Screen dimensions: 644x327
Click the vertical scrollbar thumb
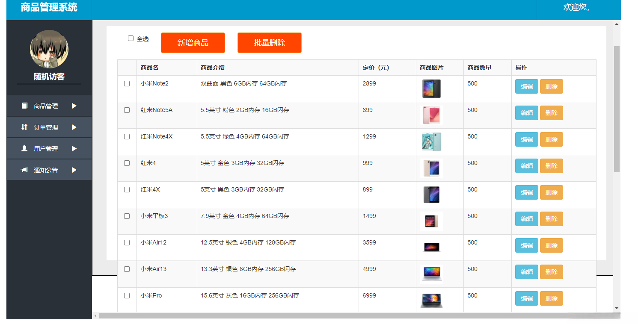617,109
